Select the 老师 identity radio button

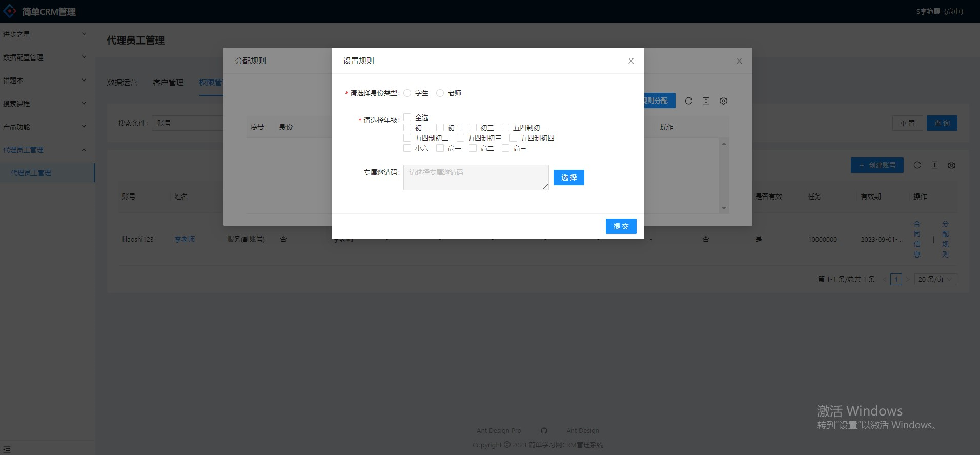pos(440,93)
